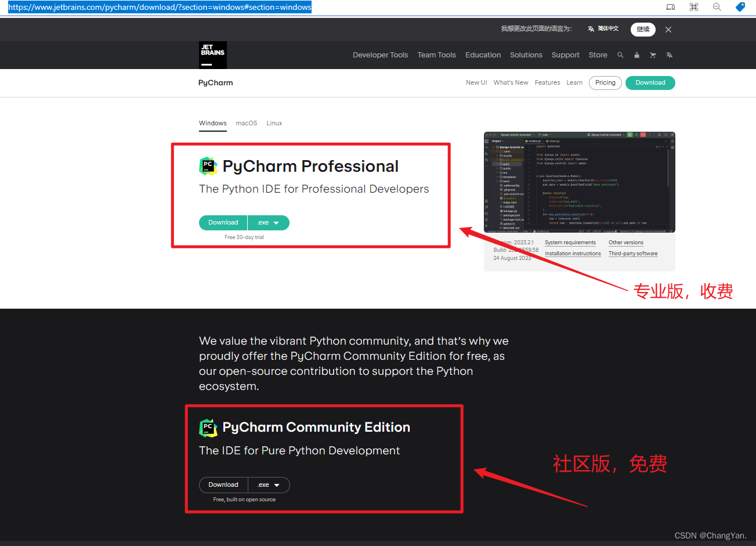
Task: Open the Learn page
Action: [x=574, y=83]
